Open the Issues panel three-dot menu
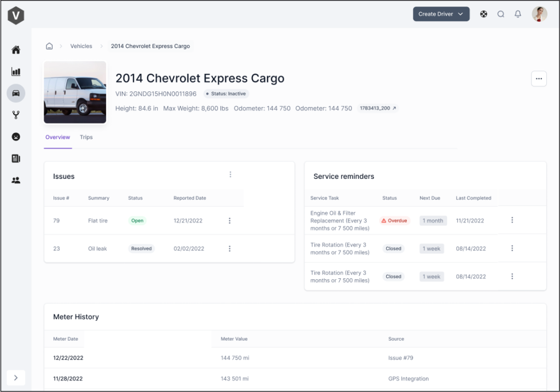The width and height of the screenshot is (560, 392). click(x=230, y=174)
